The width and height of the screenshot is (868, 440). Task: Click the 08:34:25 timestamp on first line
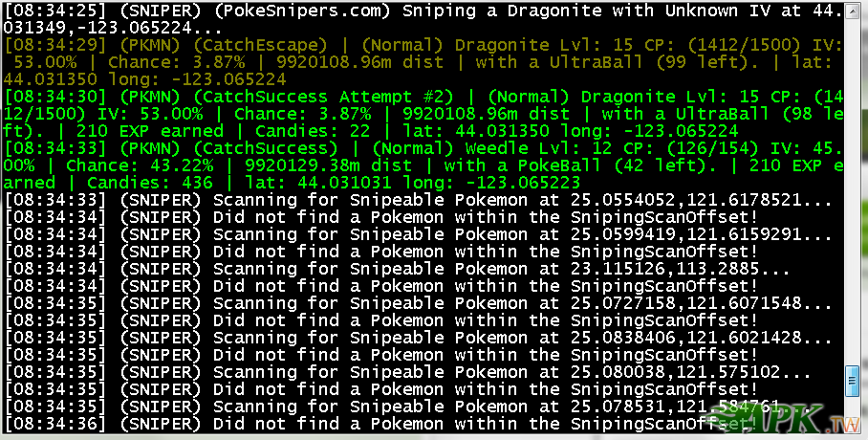click(x=54, y=11)
